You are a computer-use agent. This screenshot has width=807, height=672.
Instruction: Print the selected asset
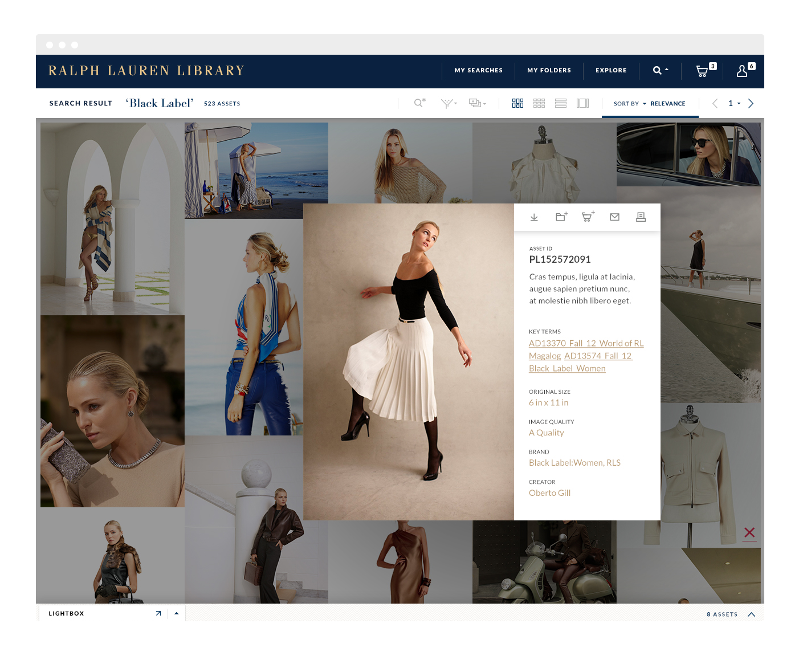click(641, 217)
